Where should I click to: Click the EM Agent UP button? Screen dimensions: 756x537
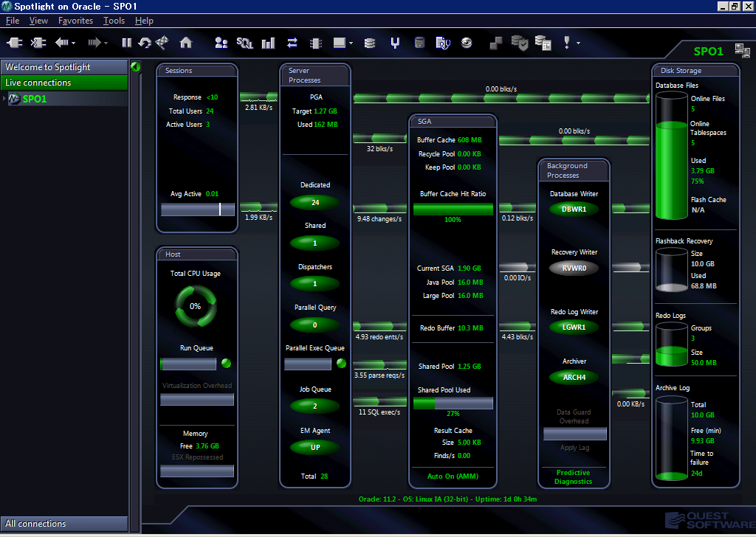pos(315,447)
